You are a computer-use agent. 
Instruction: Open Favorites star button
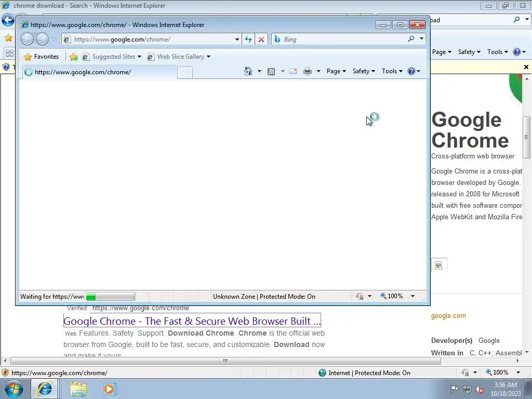click(42, 57)
